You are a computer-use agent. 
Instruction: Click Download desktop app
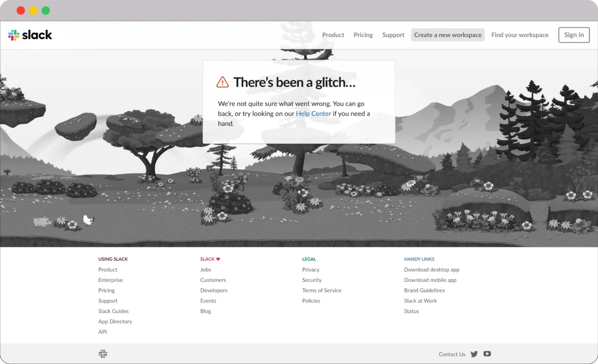pos(432,269)
